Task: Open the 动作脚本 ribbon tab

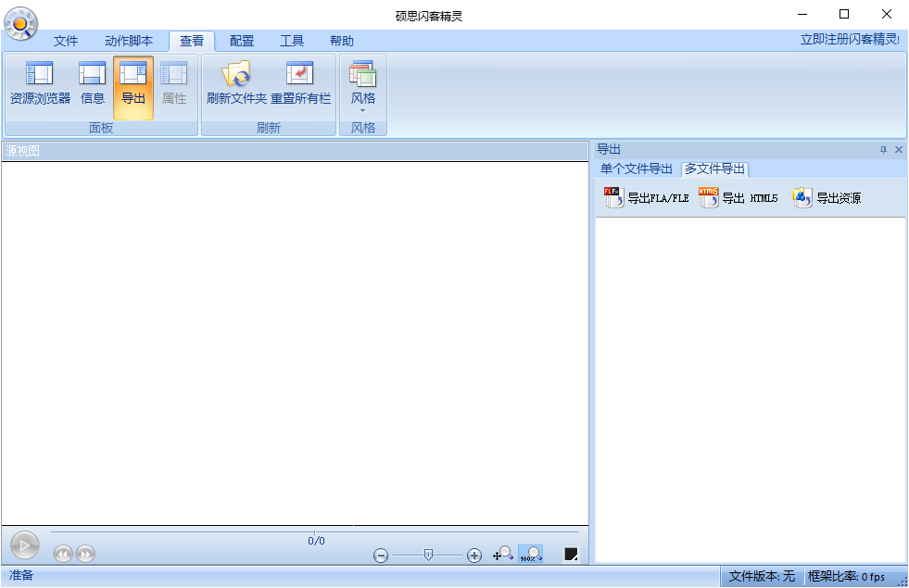Action: point(129,41)
